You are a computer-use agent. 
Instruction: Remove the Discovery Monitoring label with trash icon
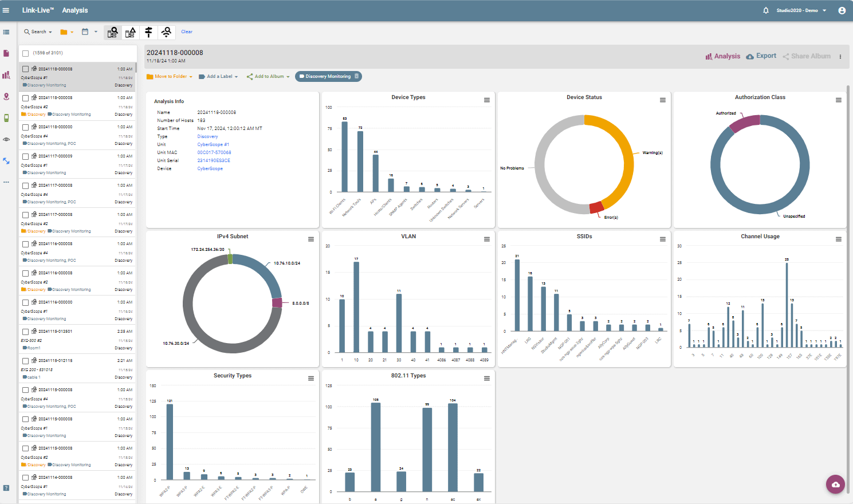pos(357,76)
